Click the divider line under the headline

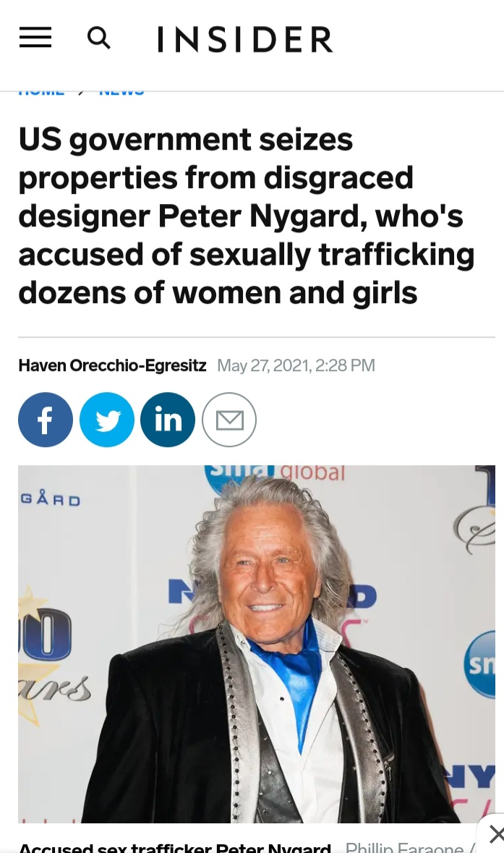(257, 337)
